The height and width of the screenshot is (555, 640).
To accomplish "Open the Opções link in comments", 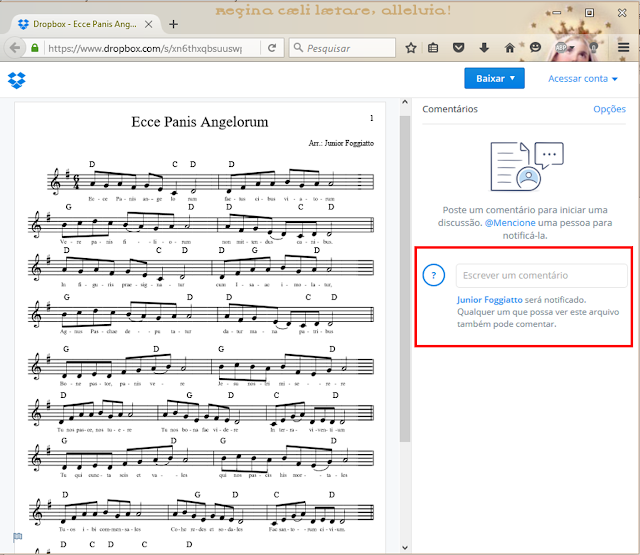I will click(609, 109).
